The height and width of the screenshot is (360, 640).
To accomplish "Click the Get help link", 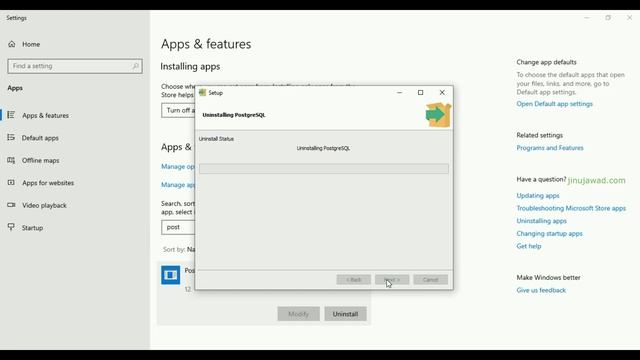I will pos(529,246).
